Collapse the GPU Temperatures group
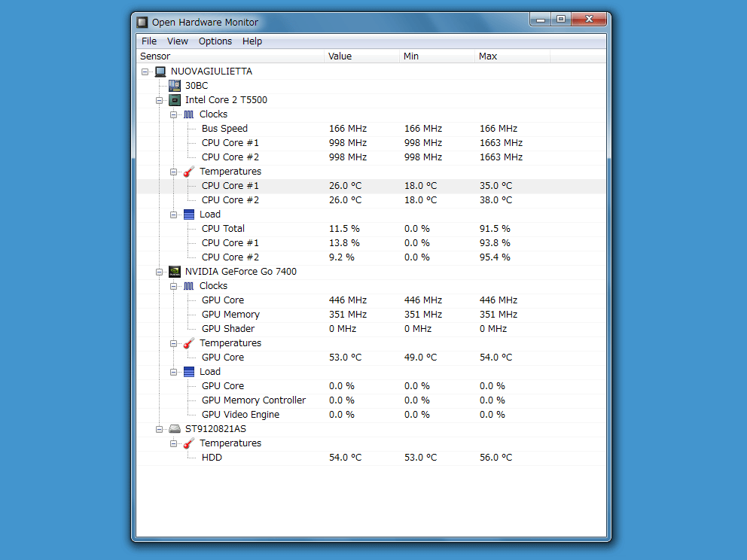Viewport: 747px width, 560px height. click(x=173, y=343)
